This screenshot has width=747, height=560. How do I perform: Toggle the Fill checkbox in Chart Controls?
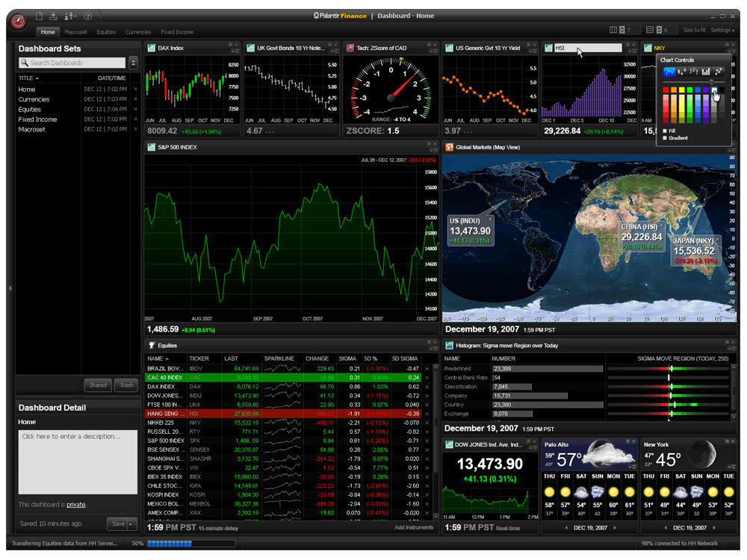coord(666,131)
